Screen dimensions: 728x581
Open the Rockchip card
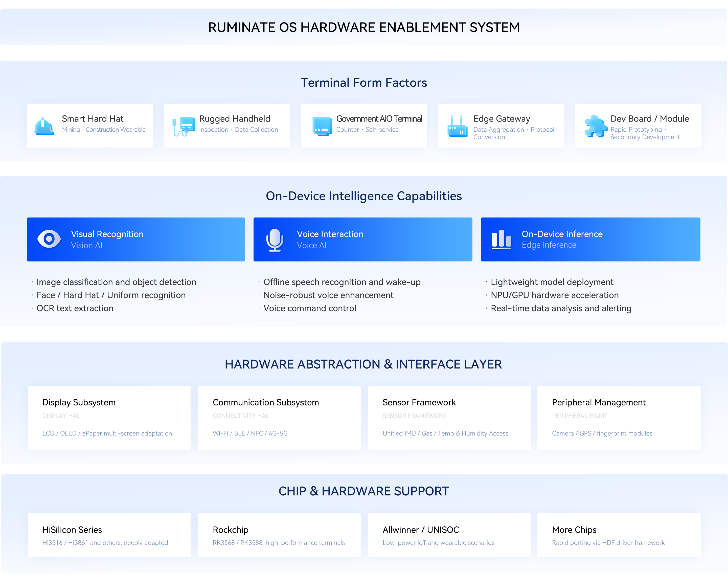(x=279, y=535)
